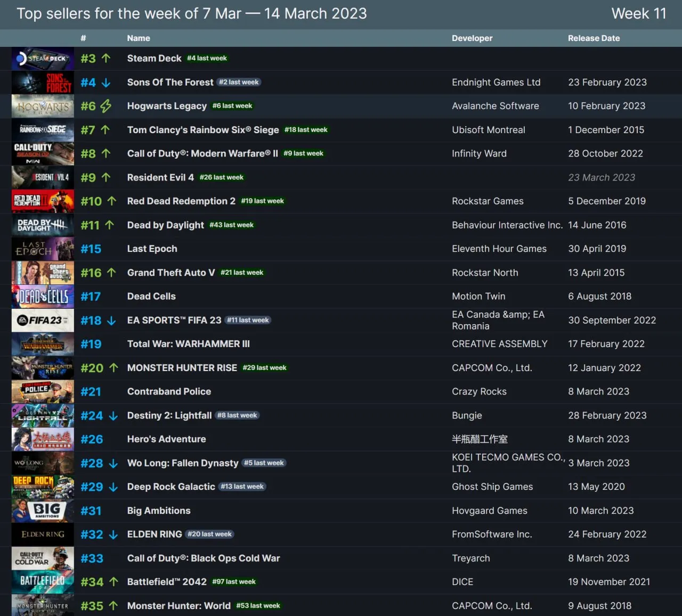Open the Hogwarts Legacy capsule image
The image size is (682, 616).
click(x=43, y=106)
